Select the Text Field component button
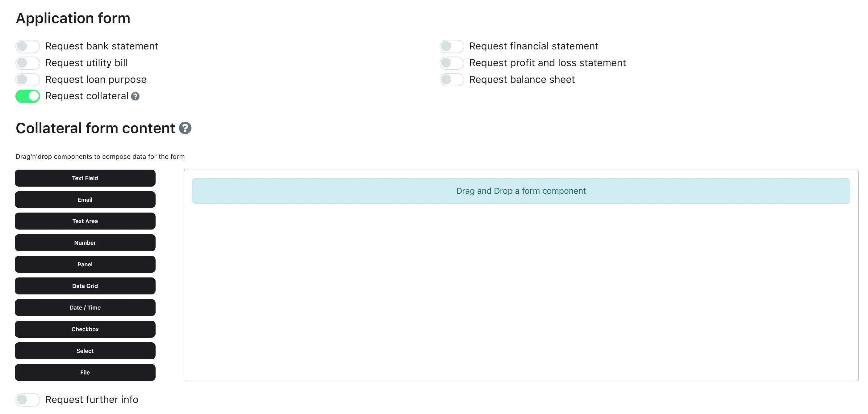Viewport: 868px width, 414px height. (85, 178)
